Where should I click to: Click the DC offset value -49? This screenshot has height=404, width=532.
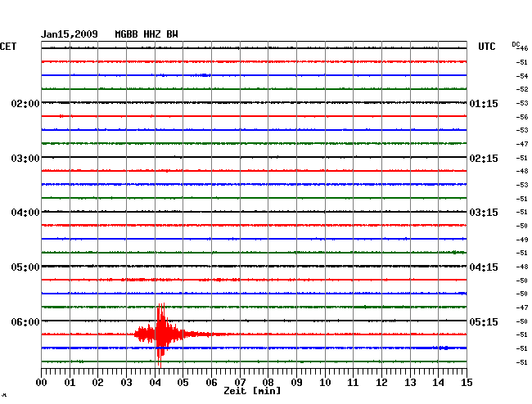[x=522, y=240]
